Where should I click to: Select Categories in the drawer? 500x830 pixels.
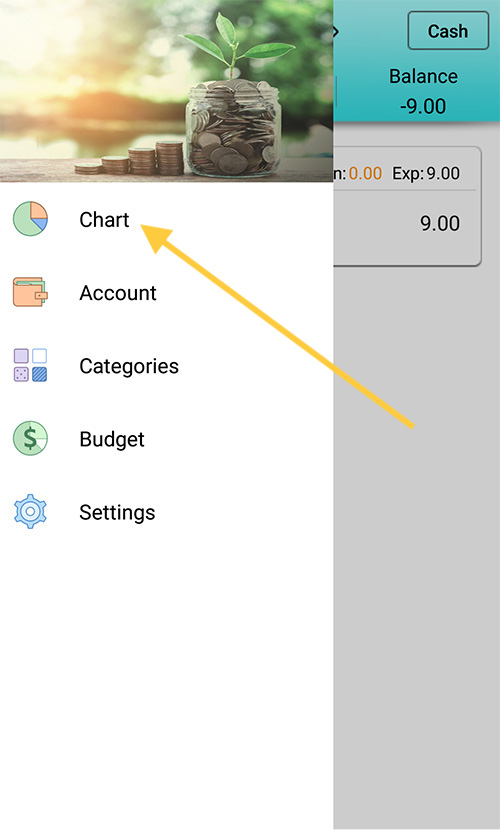tap(129, 366)
